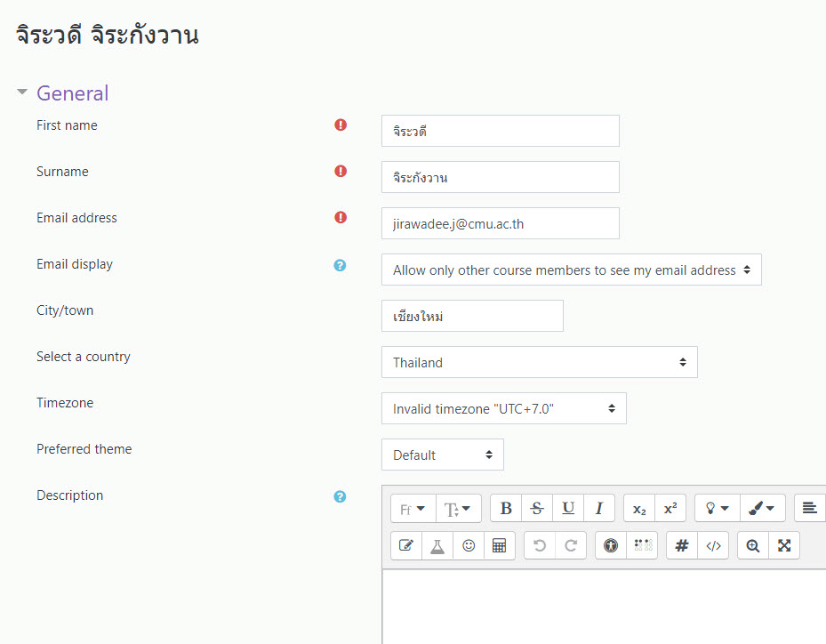Open the Timezone dropdown
The height and width of the screenshot is (644, 826).
503,408
